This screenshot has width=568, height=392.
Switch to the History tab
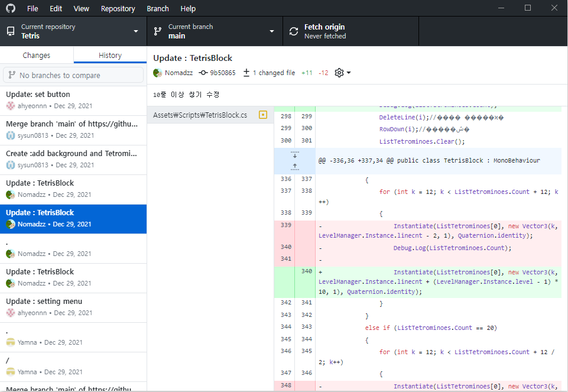coord(110,56)
